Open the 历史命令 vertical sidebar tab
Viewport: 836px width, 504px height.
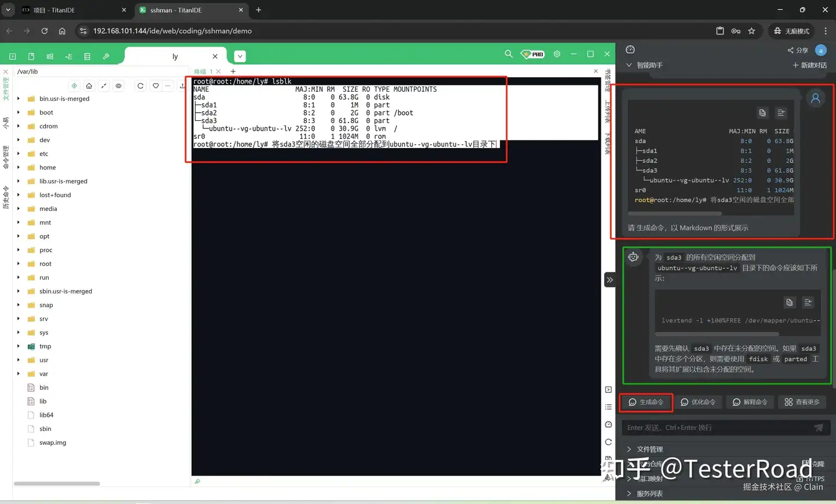click(6, 197)
